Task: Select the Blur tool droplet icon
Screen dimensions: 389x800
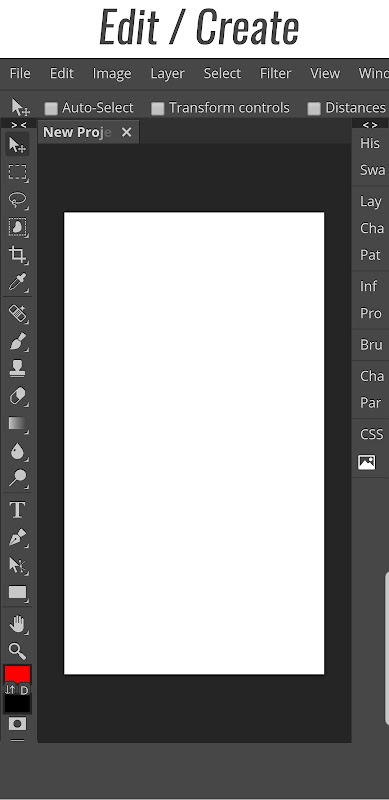Action: (x=18, y=451)
